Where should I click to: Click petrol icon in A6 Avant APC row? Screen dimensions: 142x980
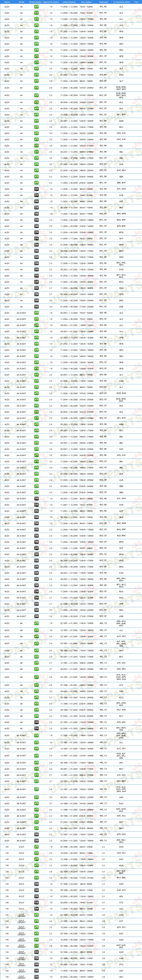click(36, 763)
